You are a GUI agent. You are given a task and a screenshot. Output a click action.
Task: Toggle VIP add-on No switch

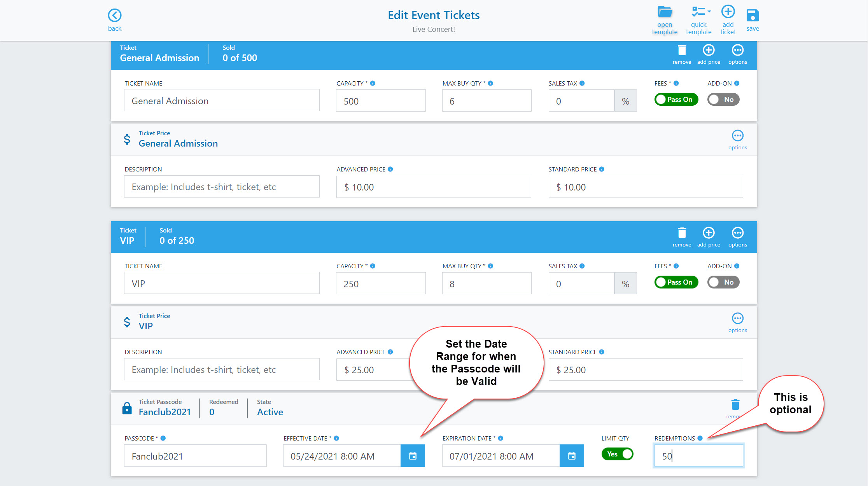tap(723, 282)
